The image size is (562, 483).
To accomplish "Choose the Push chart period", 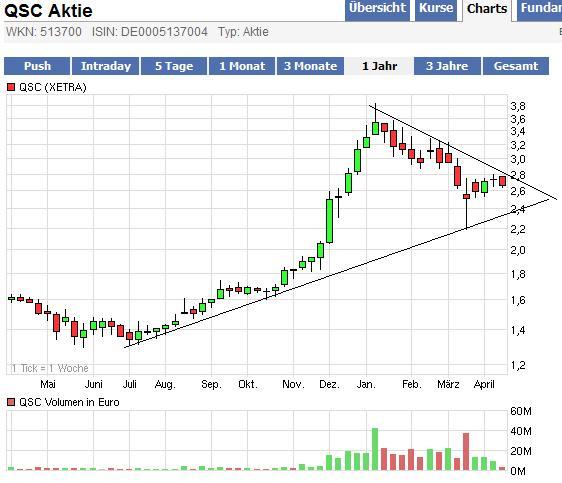I will [37, 66].
